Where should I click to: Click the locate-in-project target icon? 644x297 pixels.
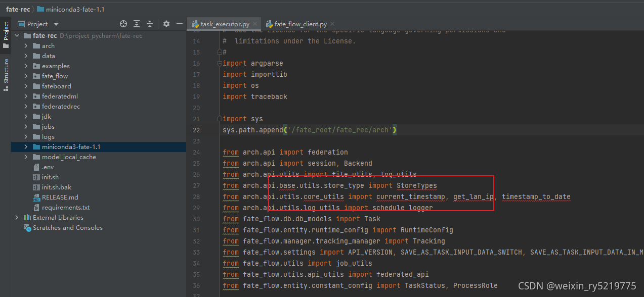tap(123, 24)
